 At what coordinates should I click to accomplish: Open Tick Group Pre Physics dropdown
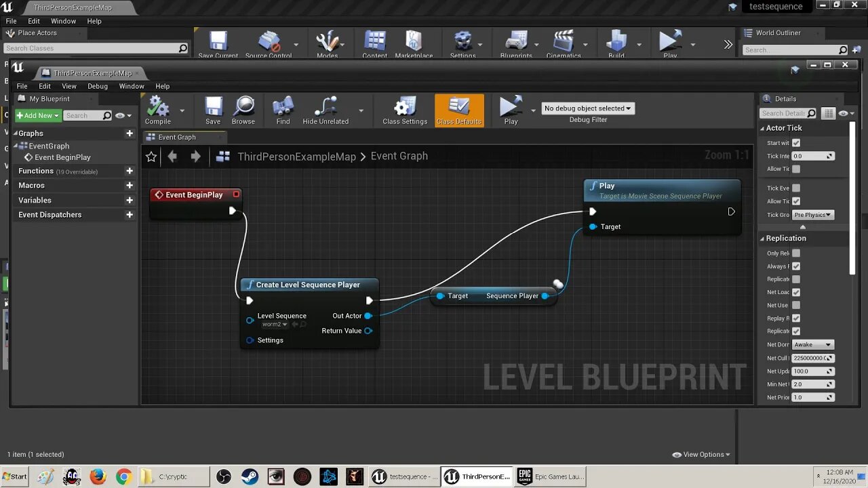812,215
